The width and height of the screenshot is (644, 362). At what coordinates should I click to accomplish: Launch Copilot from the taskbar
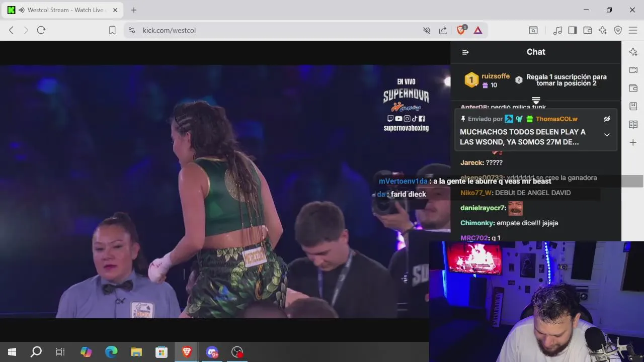(x=86, y=352)
